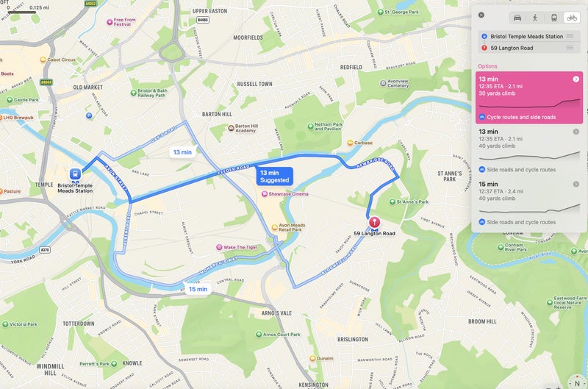Image resolution: width=588 pixels, height=389 pixels.
Task: Click the 15 min route label on map
Action: 198,289
